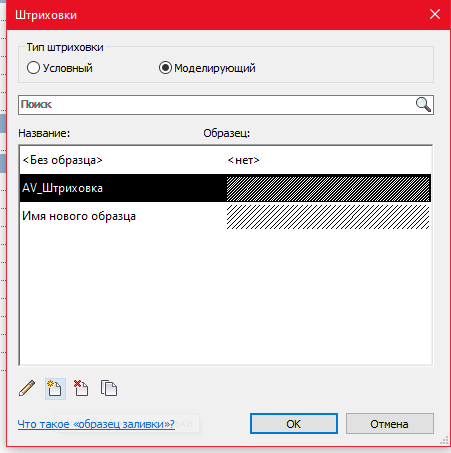Viewport: 451px width, 453px height.
Task: Select the <Без образца> row
Action: coord(225,160)
